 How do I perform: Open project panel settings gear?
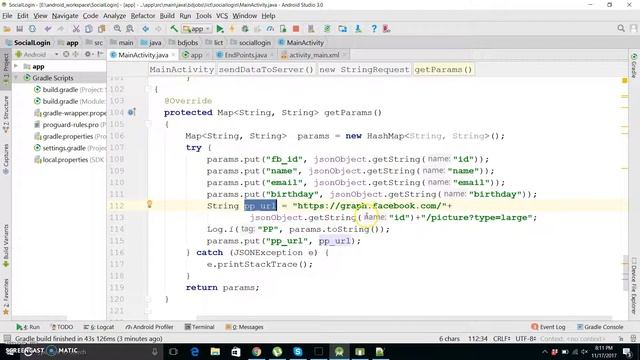click(x=87, y=54)
